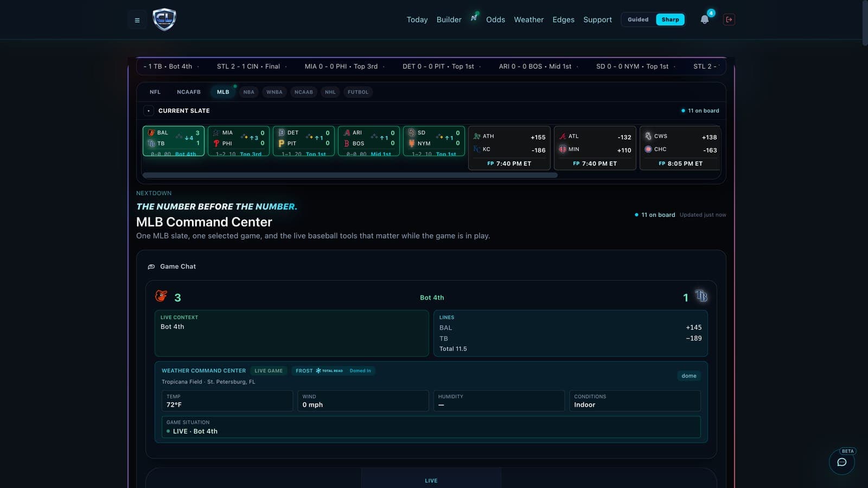Click the shield logo in header
The width and height of the screenshot is (868, 488).
click(x=164, y=20)
